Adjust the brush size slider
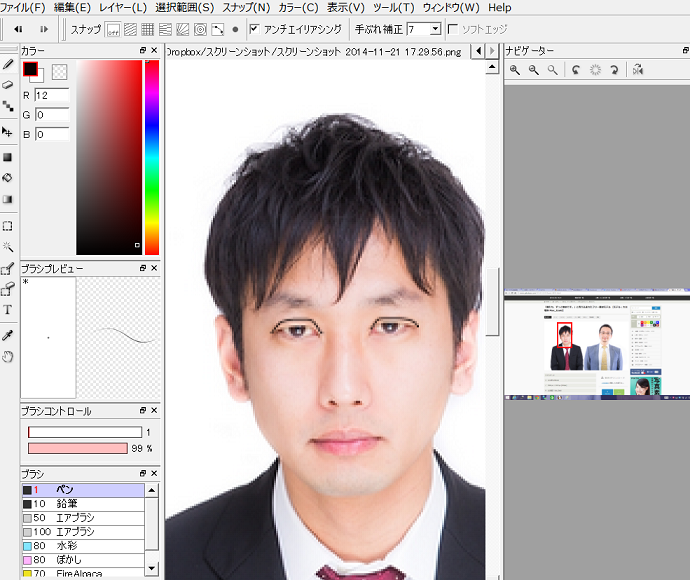Viewport: 690px width, 580px height. click(85, 432)
